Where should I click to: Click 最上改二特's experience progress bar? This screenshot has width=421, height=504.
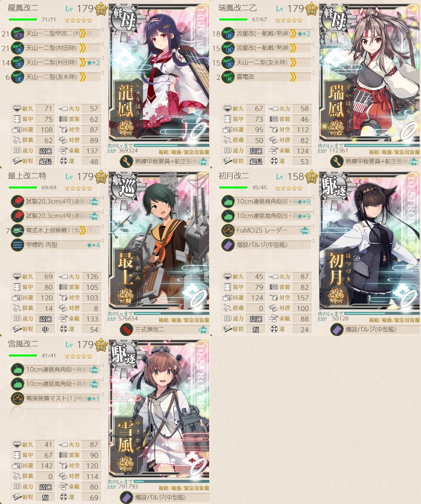[x=172, y=313]
